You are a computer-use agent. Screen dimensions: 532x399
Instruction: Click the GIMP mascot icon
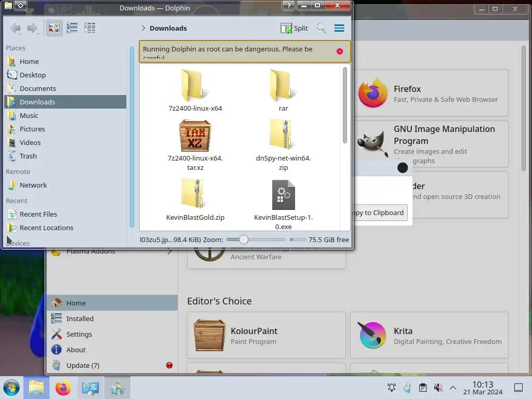[373, 143]
